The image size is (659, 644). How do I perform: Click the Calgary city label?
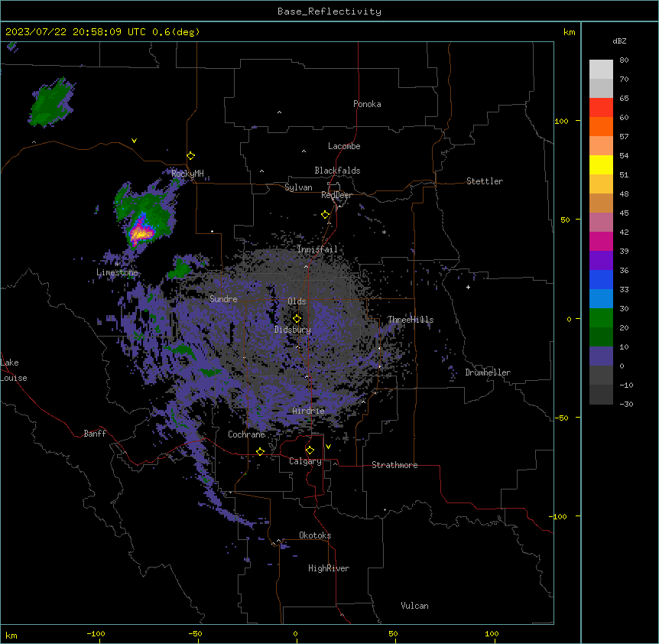pyautogui.click(x=305, y=461)
